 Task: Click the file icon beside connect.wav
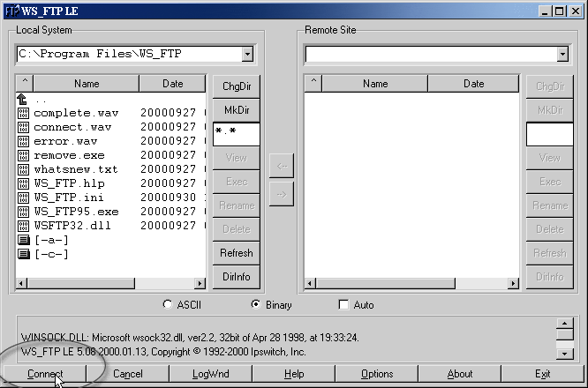point(23,127)
